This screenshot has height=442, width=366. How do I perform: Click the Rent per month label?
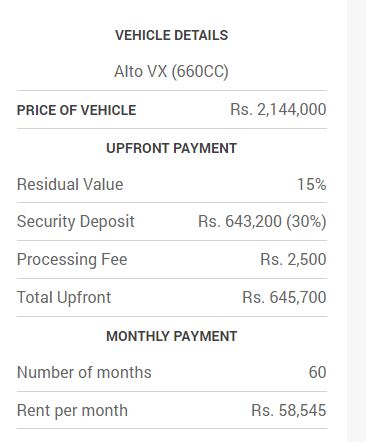[72, 410]
